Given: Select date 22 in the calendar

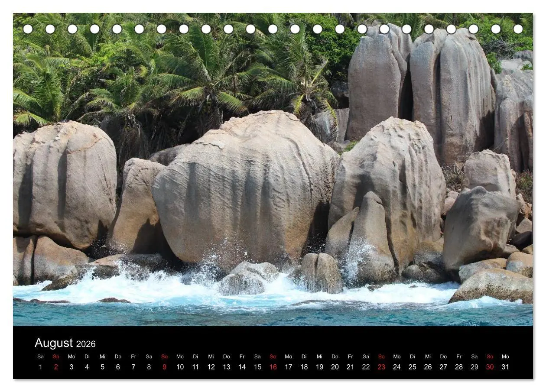Looking at the screenshot, I should coord(366,367).
